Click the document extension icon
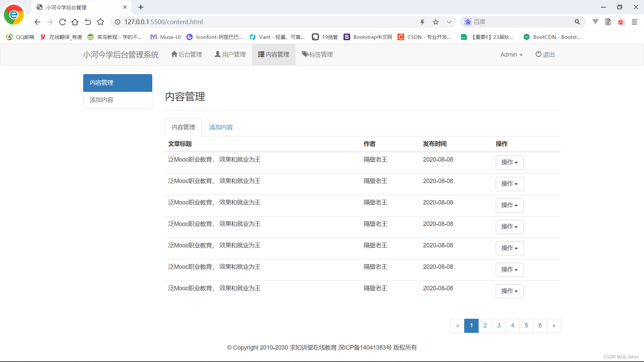This screenshot has width=644, height=362. [608, 22]
